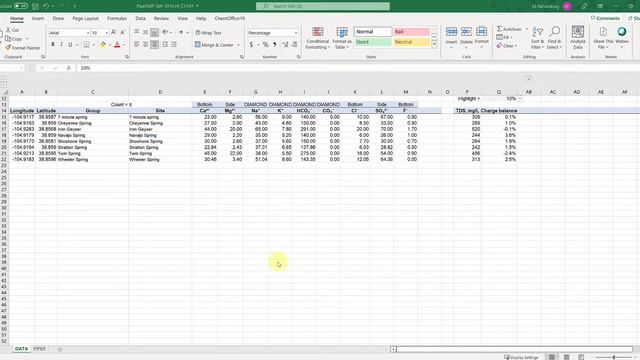Open the font size dropdown showing 10
The height and width of the screenshot is (360, 640).
pyautogui.click(x=107, y=33)
